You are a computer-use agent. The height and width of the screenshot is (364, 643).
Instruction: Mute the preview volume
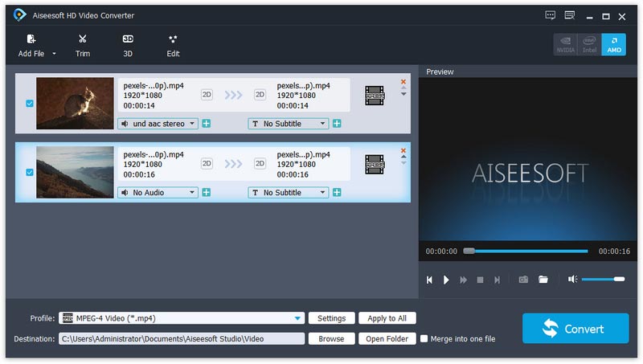572,279
